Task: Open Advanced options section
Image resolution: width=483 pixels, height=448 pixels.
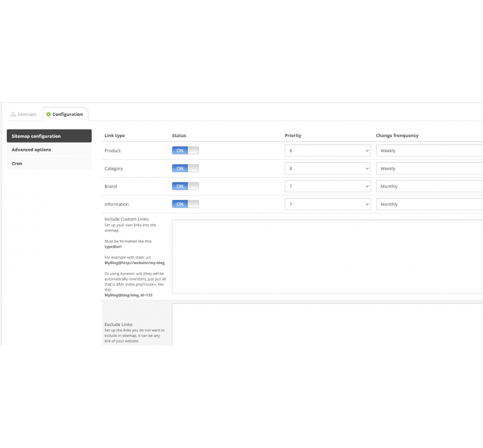Action: pyautogui.click(x=49, y=150)
